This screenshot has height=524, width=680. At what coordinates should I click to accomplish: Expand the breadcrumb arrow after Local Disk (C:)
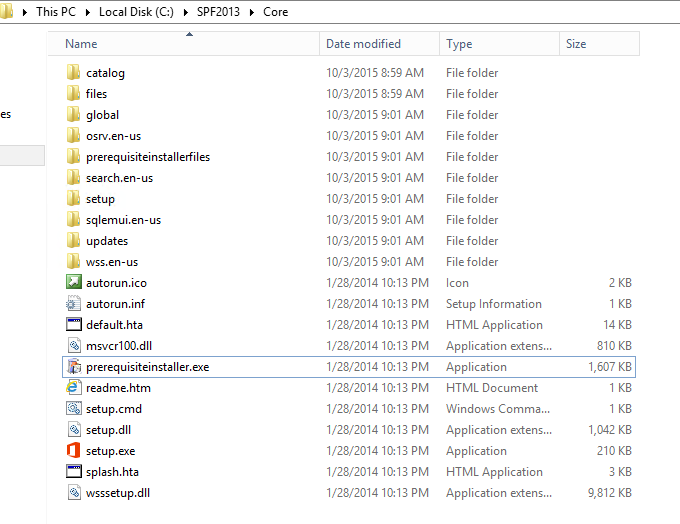186,12
